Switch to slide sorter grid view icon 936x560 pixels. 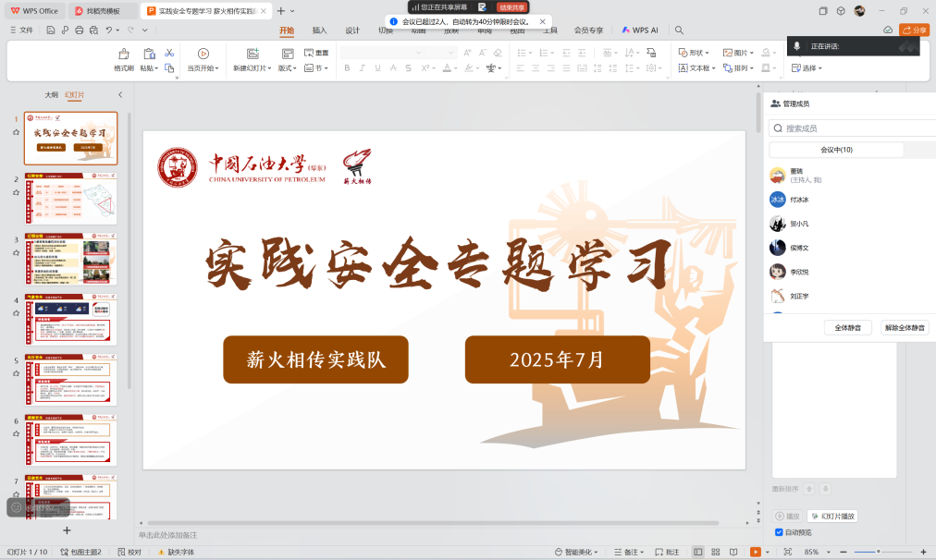click(x=715, y=552)
